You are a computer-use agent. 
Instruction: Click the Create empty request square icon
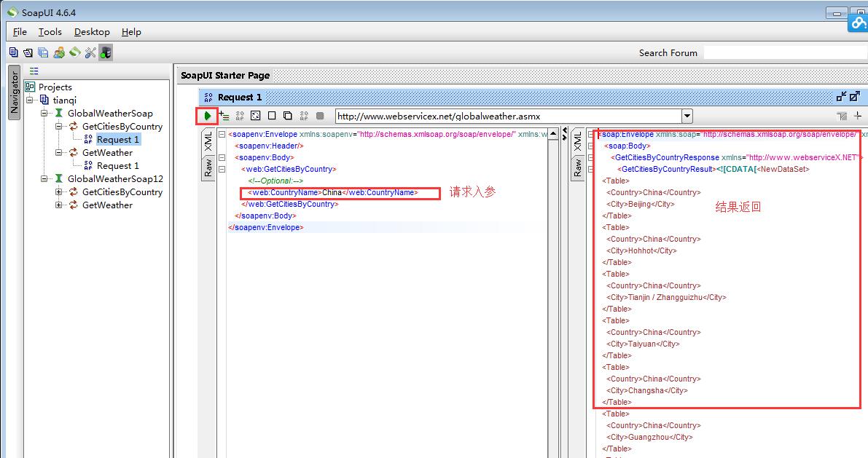point(272,116)
